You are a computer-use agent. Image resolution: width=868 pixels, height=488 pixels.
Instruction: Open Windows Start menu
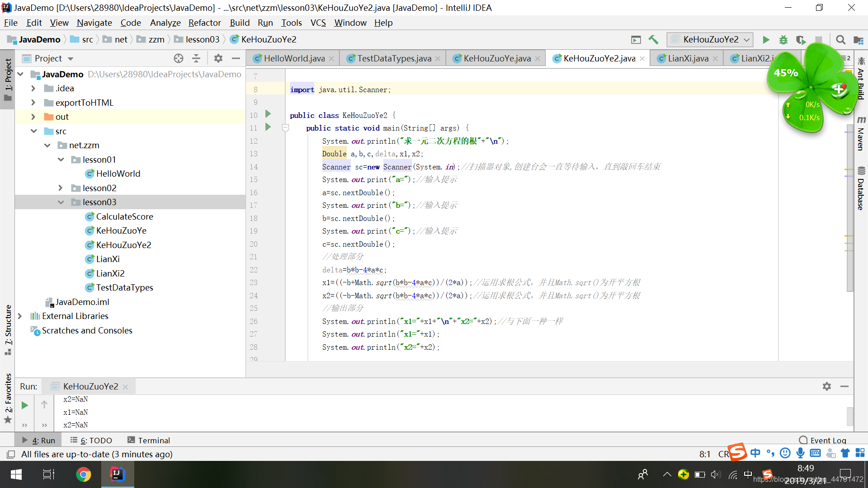coord(16,474)
